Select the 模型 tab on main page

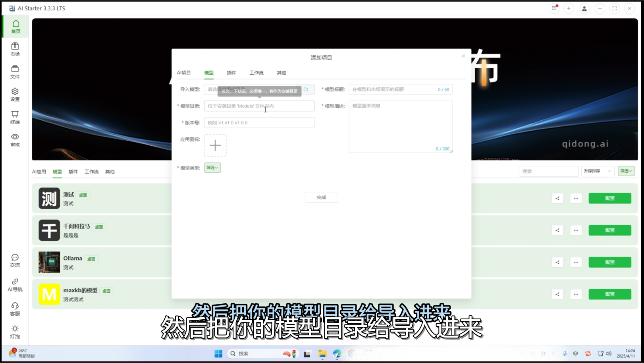[57, 172]
